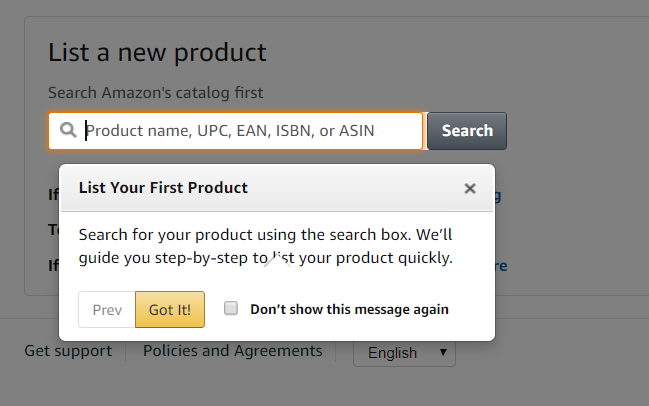This screenshot has height=406, width=649.
Task: Click the magnifying glass icon in search box
Action: pyautogui.click(x=68, y=130)
